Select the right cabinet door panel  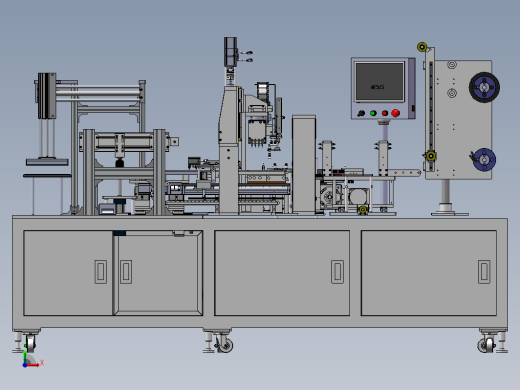(429, 273)
